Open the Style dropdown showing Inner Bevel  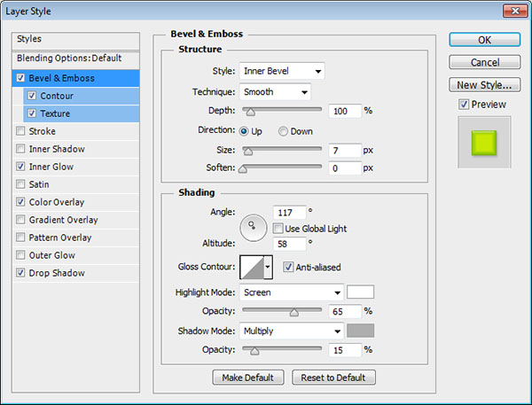click(282, 71)
